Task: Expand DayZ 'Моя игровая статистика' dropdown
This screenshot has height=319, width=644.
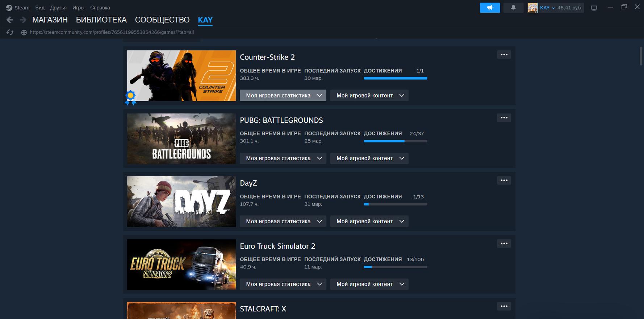Action: pyautogui.click(x=283, y=221)
